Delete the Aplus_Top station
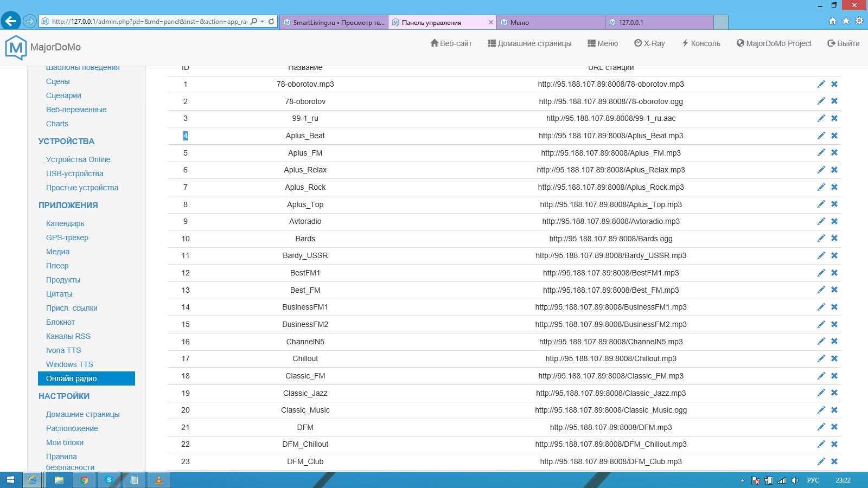 pyautogui.click(x=834, y=204)
